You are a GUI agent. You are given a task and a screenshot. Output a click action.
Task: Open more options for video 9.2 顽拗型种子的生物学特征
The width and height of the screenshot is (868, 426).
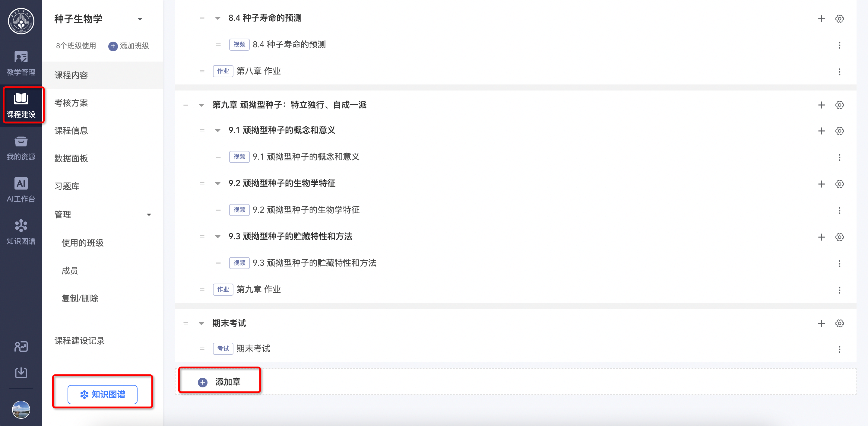839,210
